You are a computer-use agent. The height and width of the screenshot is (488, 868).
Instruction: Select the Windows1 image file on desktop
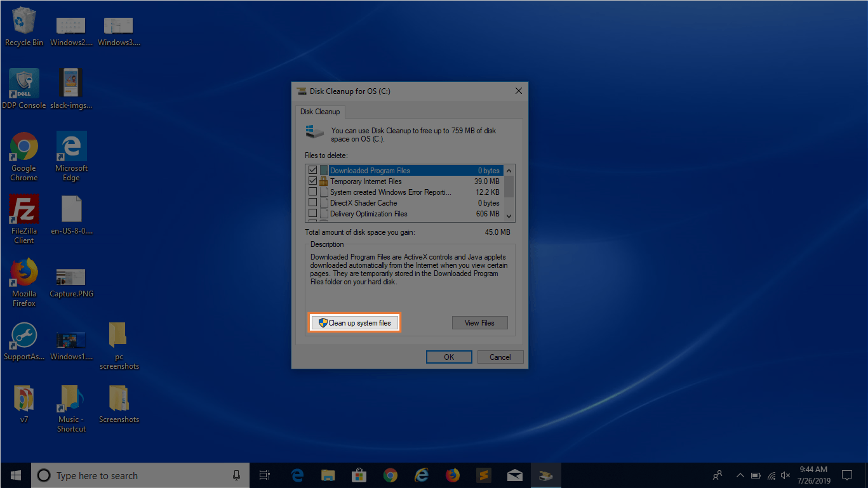[x=71, y=345]
